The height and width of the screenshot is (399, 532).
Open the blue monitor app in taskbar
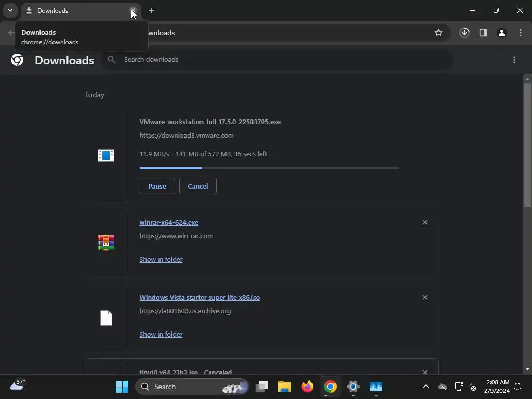pyautogui.click(x=376, y=387)
